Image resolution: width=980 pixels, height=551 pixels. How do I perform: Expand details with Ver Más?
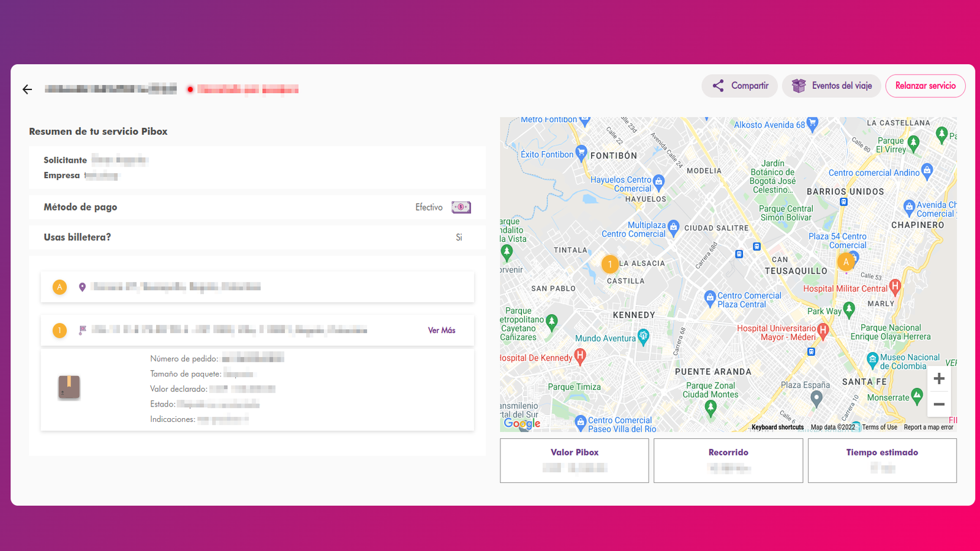click(x=441, y=330)
